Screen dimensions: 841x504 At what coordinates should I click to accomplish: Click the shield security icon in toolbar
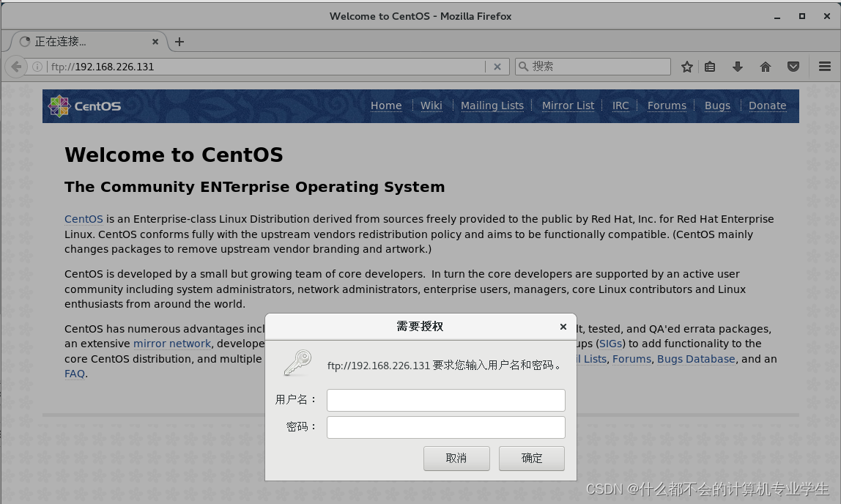click(x=793, y=66)
